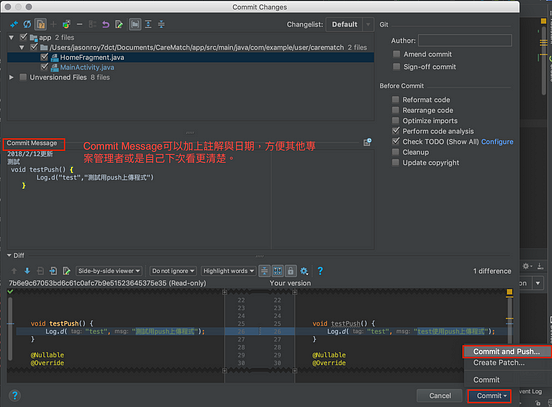Choose Create Patch from popup menu
Screen dimensions: 552x407
(498, 363)
